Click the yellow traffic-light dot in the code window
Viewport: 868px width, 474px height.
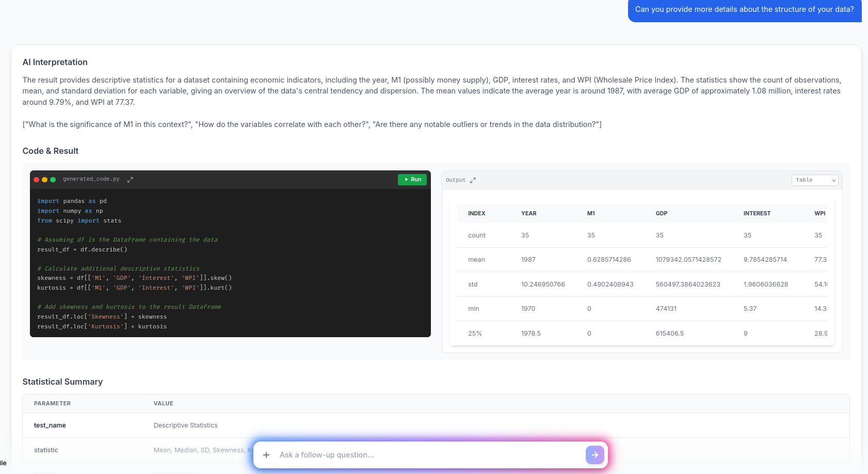[x=44, y=179]
